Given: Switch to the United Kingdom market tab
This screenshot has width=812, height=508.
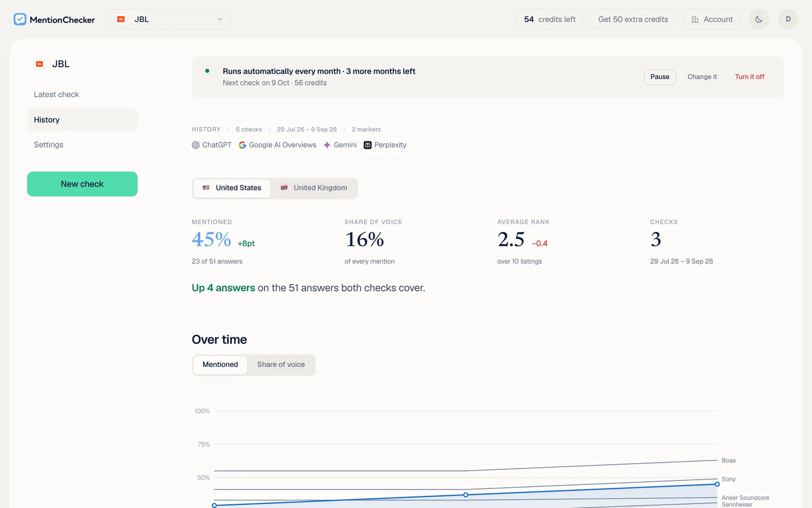Looking at the screenshot, I should point(314,188).
